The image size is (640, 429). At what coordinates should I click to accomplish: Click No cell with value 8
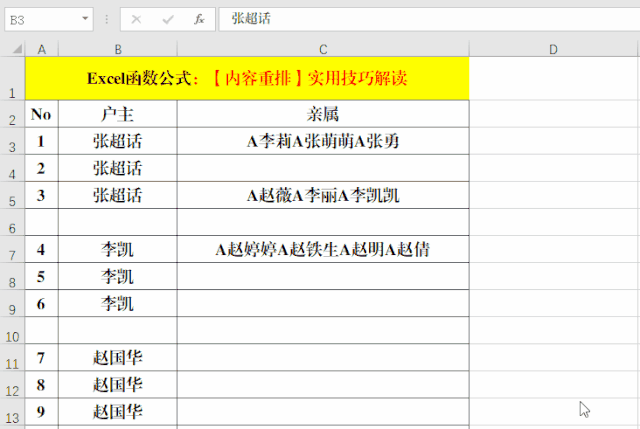point(42,385)
